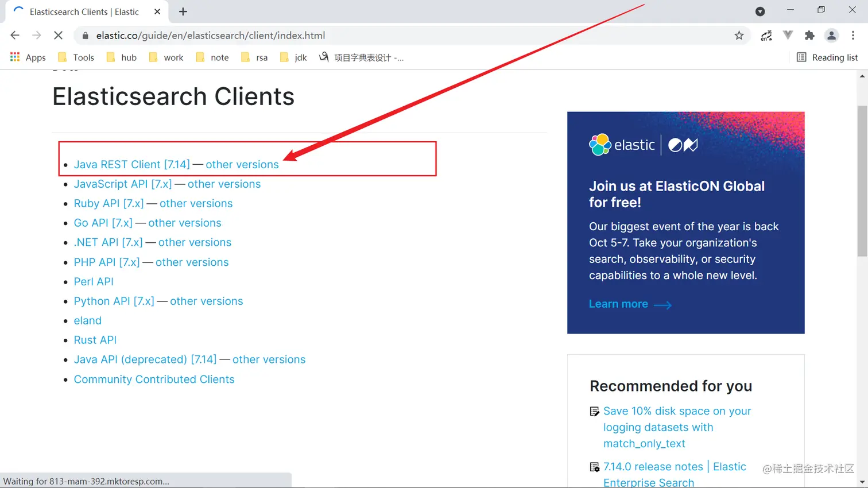
Task: Open other versions for Python API
Action: point(206,301)
